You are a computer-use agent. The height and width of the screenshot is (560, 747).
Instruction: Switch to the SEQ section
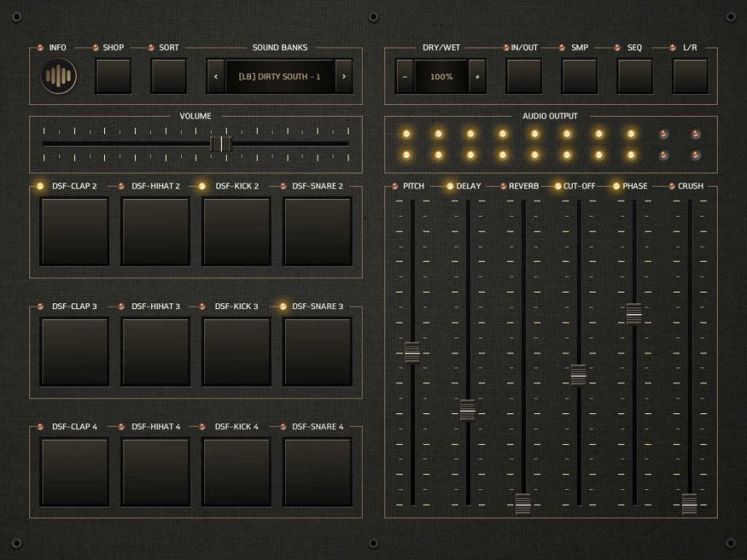click(633, 75)
